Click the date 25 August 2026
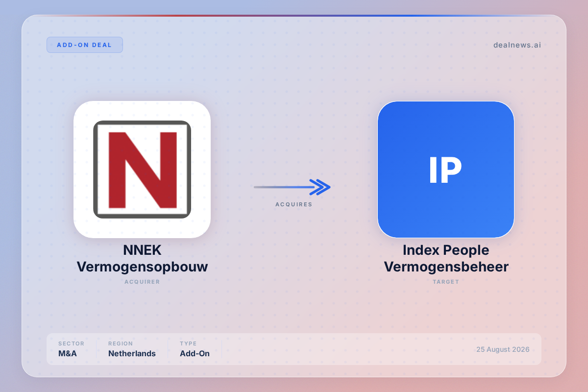Viewport: 588px width, 392px height. (503, 349)
